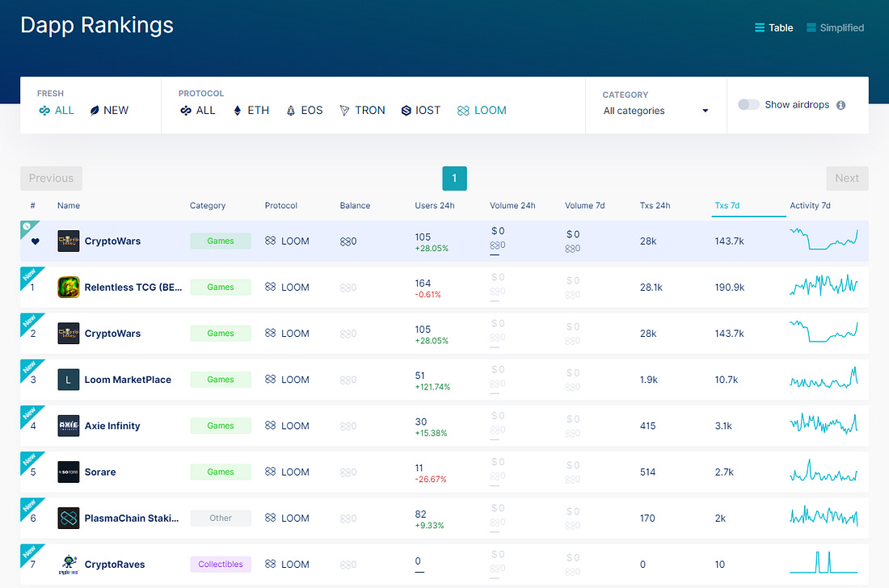Click the LOOM protocol icon in Relentless TCG row

[271, 288]
